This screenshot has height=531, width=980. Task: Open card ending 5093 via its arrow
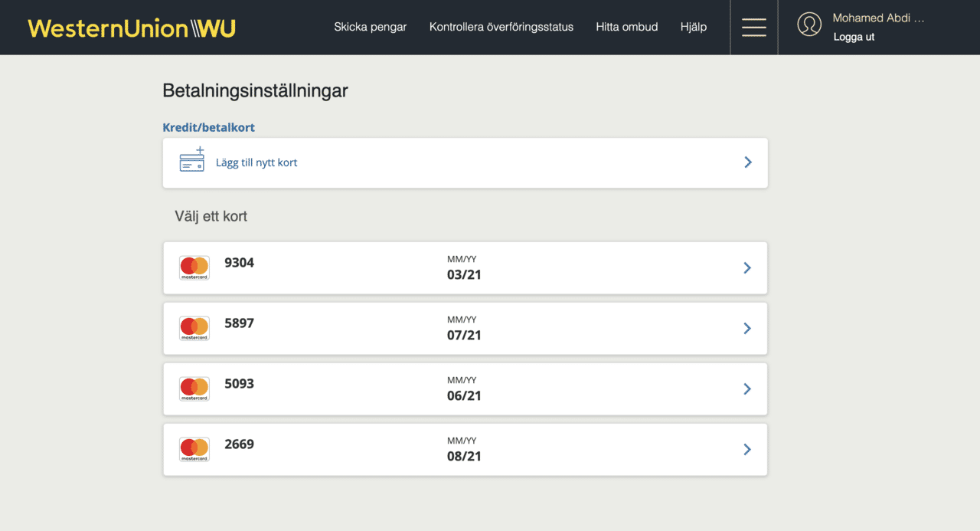point(746,388)
